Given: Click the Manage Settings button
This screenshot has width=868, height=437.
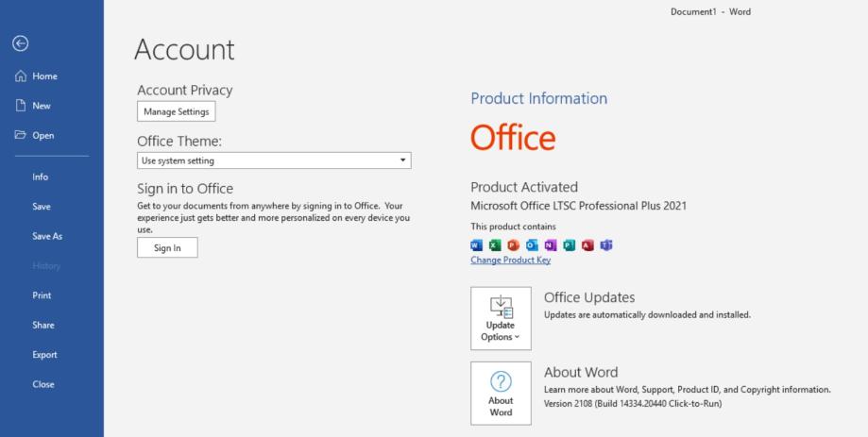Looking at the screenshot, I should pyautogui.click(x=177, y=111).
